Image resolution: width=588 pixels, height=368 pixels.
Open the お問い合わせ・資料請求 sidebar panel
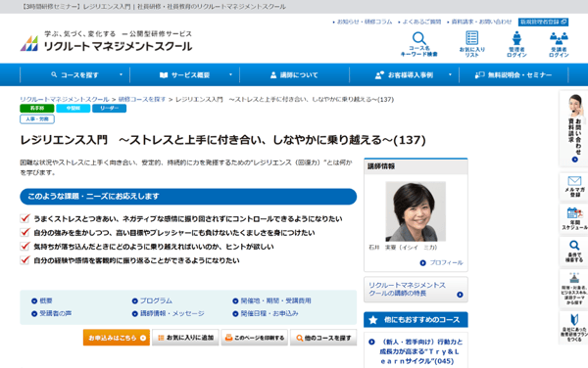tap(573, 129)
